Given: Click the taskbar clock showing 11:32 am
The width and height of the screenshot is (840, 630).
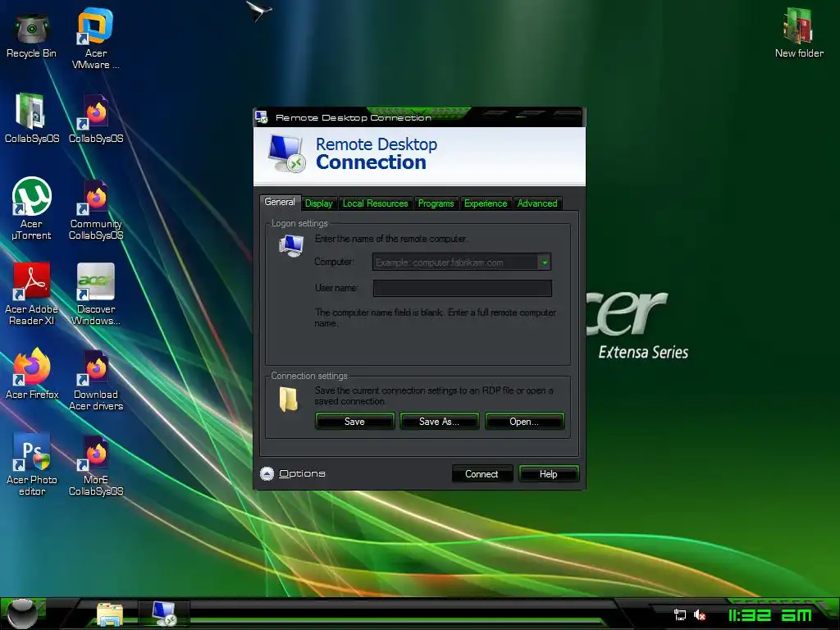Looking at the screenshot, I should (x=769, y=615).
